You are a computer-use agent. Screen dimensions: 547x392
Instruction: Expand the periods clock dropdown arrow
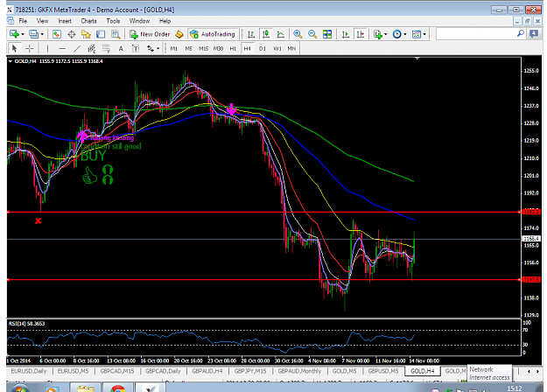coord(405,34)
